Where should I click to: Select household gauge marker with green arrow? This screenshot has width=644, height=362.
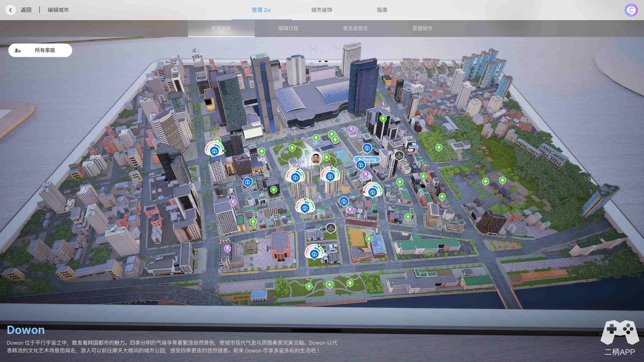(214, 151)
